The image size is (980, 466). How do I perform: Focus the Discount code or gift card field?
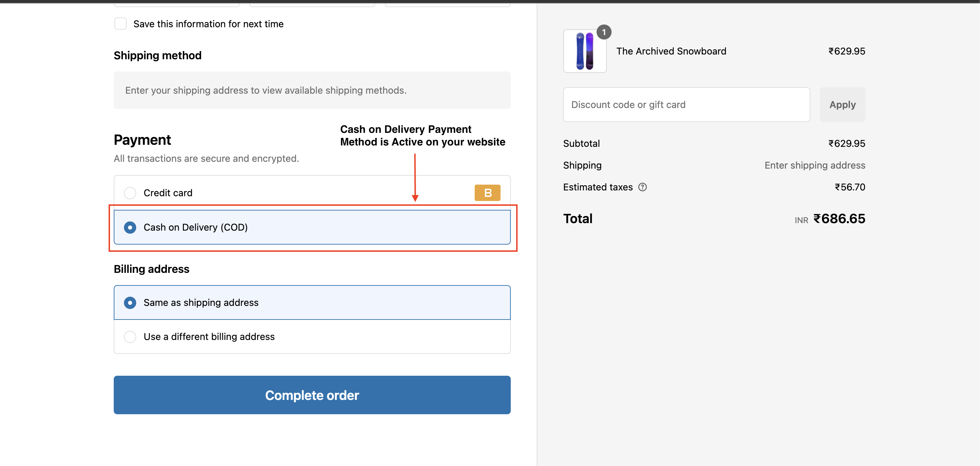click(686, 105)
